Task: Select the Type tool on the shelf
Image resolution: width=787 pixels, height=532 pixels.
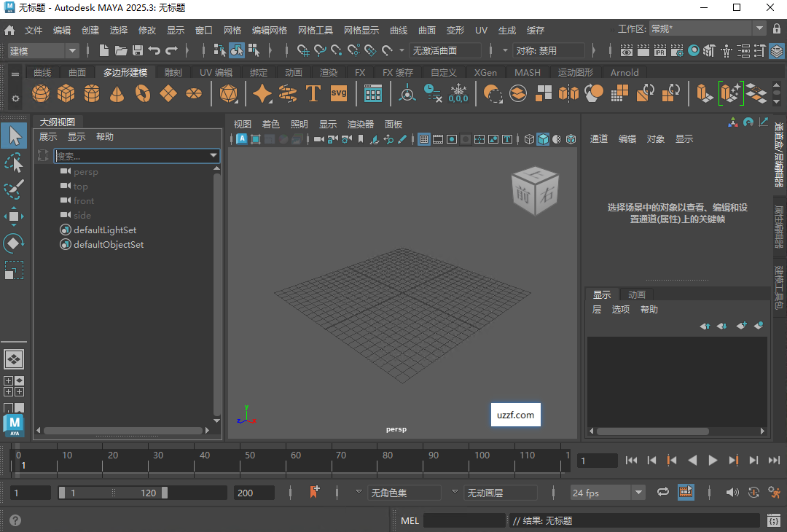Action: 313,93
